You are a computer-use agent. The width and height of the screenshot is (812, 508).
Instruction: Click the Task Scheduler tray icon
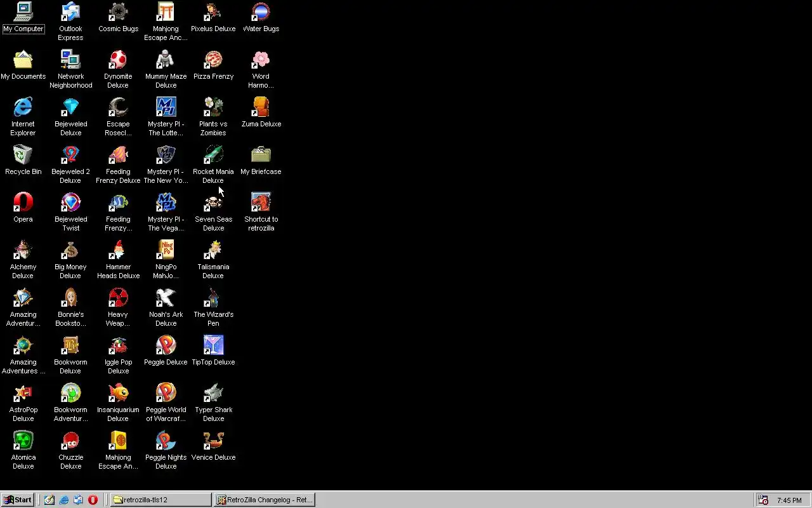click(763, 500)
